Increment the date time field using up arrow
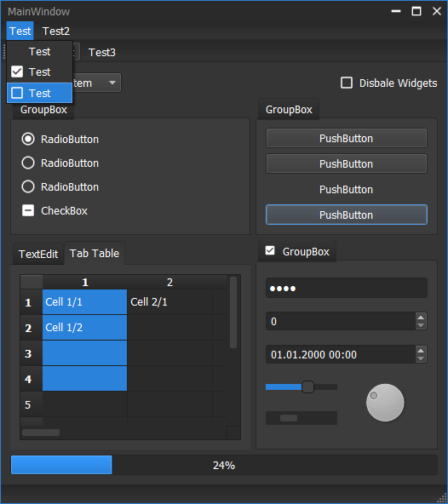 [421, 351]
